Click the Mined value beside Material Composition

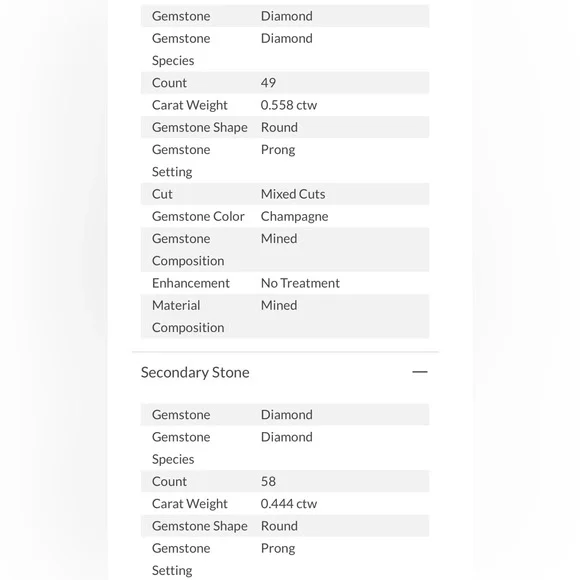279,306
